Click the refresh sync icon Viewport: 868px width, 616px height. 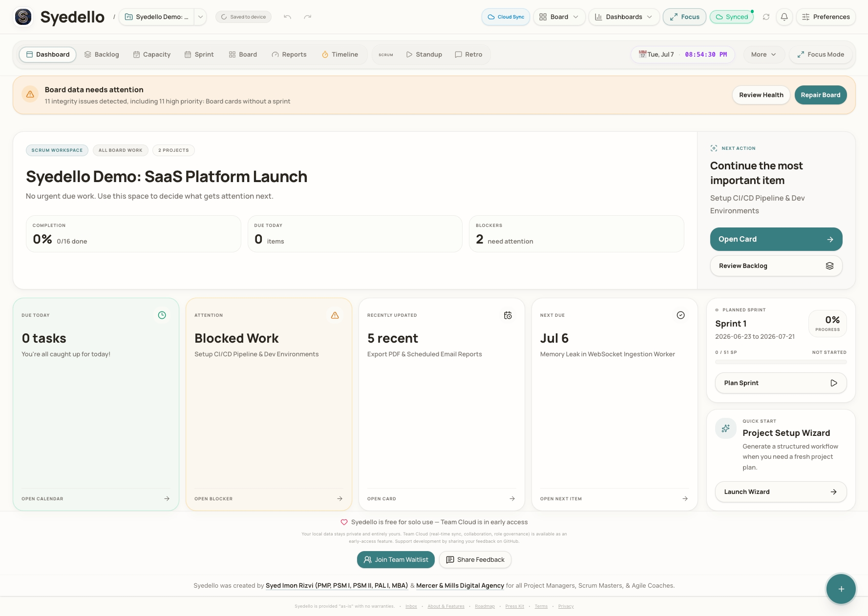[766, 17]
